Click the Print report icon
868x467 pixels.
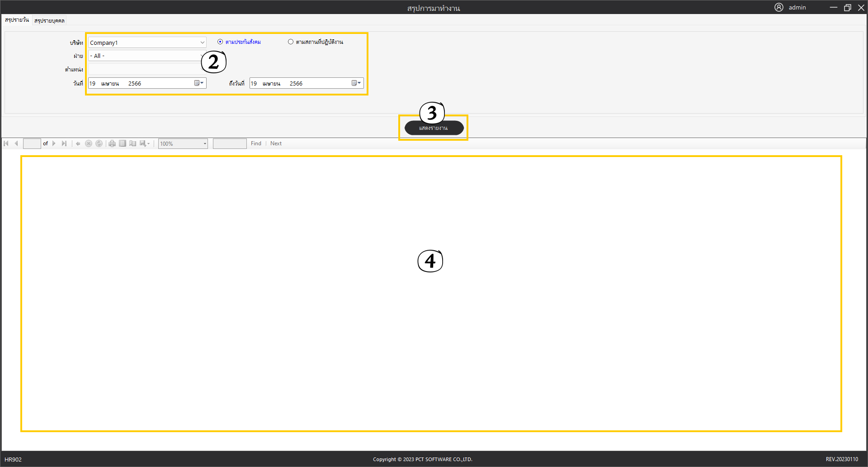112,143
